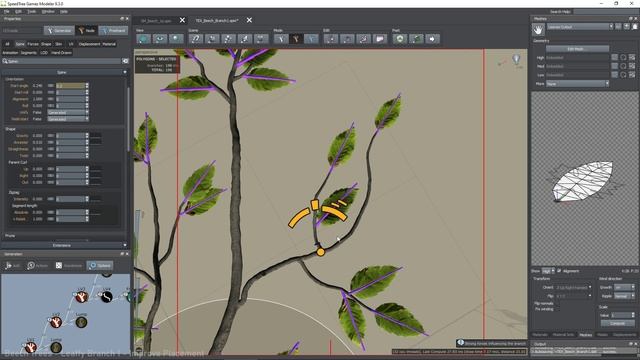Switch to the Shape properties tab
This screenshot has height=360, width=640.
point(46,44)
